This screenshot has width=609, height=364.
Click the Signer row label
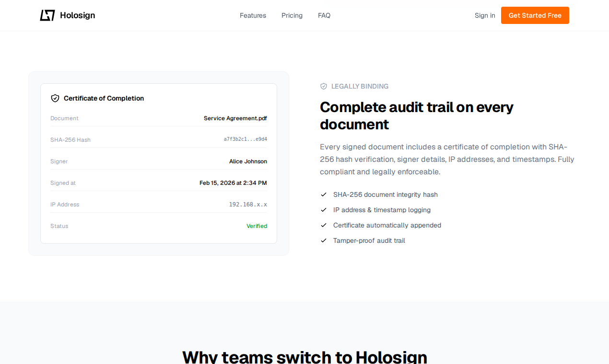(59, 161)
